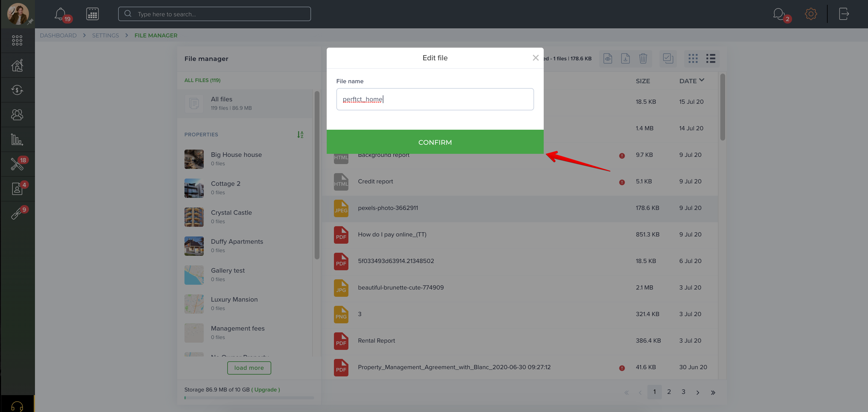
Task: Open Cottage 2 property
Action: (x=245, y=188)
